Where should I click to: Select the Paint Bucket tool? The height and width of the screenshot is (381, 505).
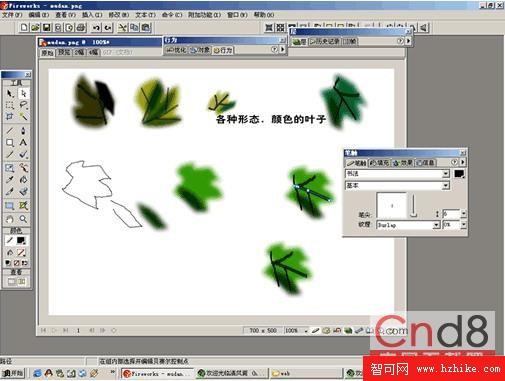23,180
